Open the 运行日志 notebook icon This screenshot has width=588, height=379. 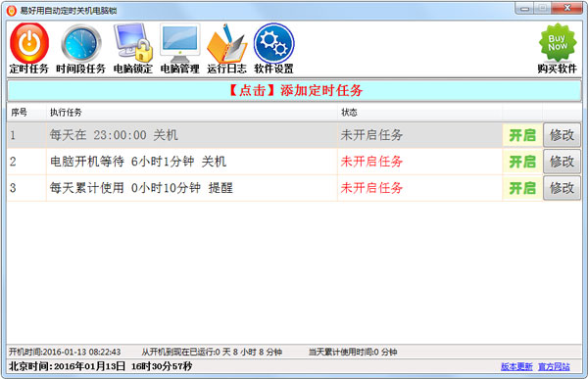pyautogui.click(x=226, y=48)
